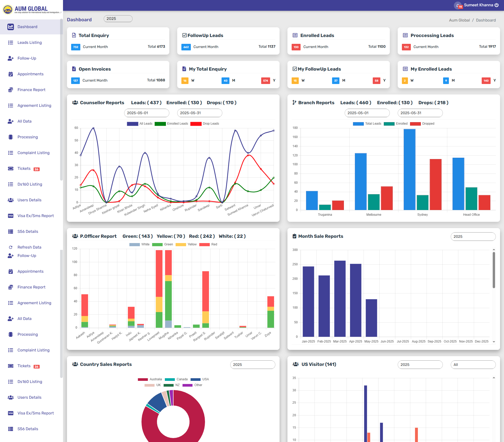Click Counsellor Reports start date 2025-05-01 field
The width and height of the screenshot is (504, 442).
(146, 113)
